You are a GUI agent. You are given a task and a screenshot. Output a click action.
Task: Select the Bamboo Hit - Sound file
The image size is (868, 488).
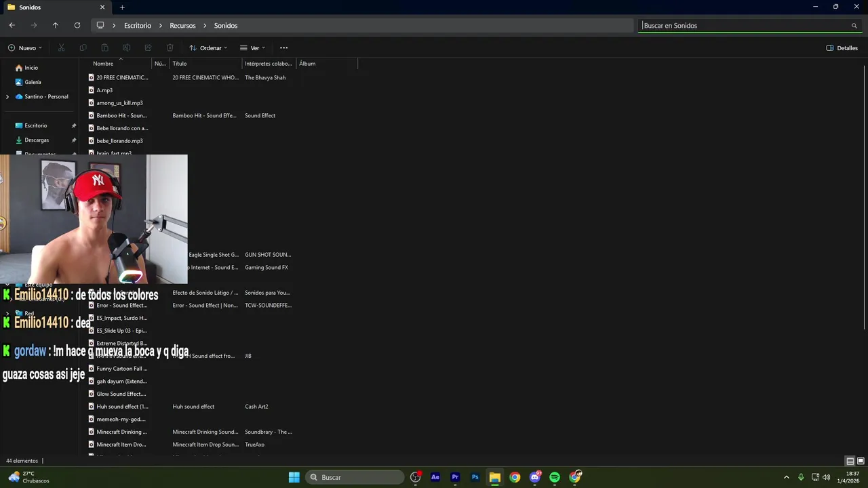pos(121,116)
